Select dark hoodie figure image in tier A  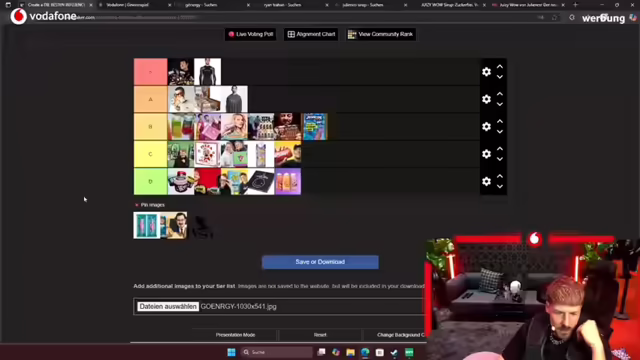pos(234,99)
